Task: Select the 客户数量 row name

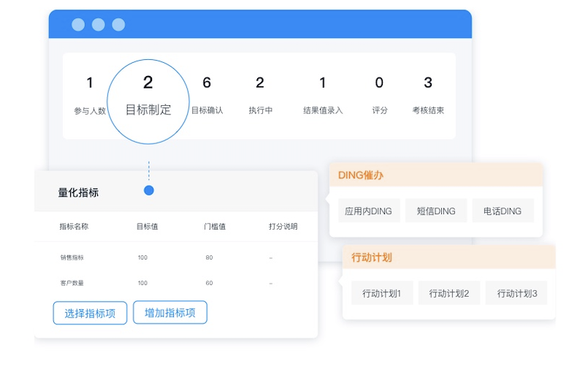Action: 72,283
